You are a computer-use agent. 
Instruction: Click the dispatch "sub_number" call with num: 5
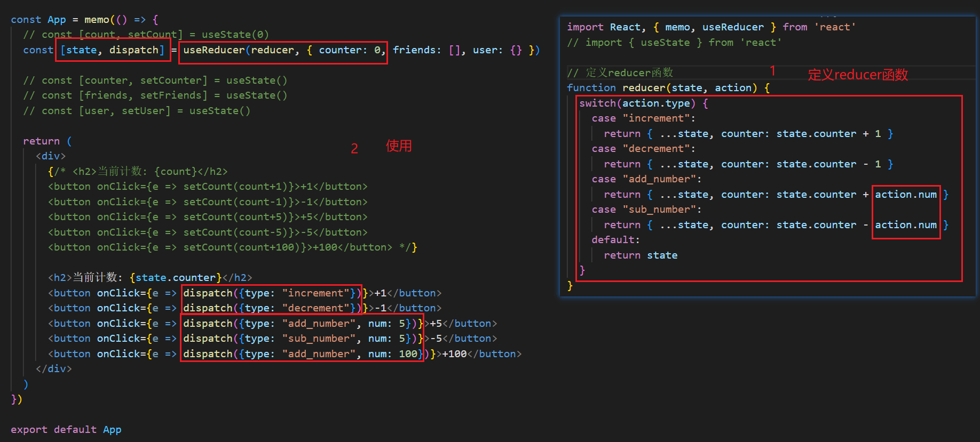[x=300, y=339]
